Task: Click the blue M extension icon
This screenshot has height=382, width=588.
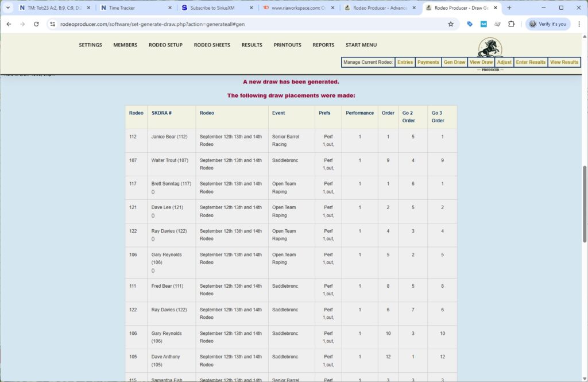Action: point(483,25)
